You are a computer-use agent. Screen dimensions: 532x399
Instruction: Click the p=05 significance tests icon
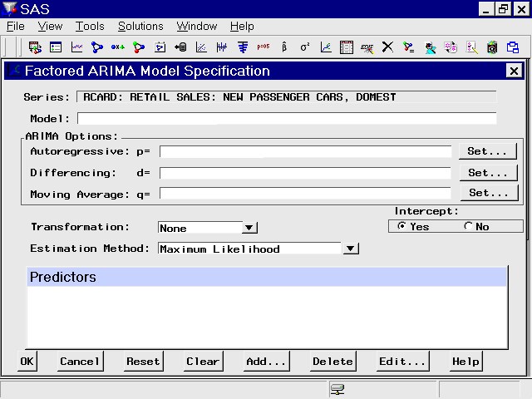coord(264,47)
